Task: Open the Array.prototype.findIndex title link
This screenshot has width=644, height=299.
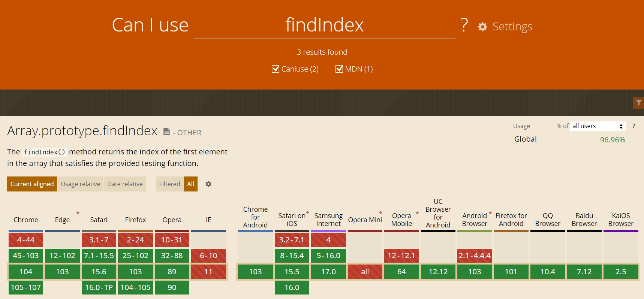Action: [82, 131]
